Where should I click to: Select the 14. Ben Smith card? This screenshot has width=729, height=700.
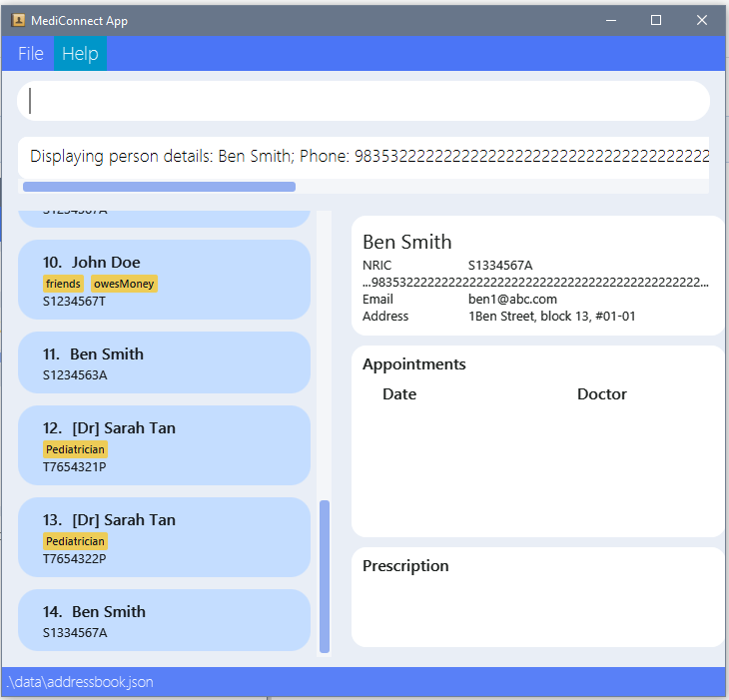click(x=164, y=620)
